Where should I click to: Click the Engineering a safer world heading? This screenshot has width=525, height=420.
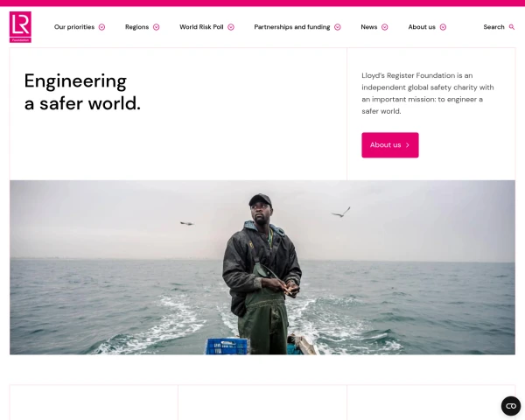[82, 92]
